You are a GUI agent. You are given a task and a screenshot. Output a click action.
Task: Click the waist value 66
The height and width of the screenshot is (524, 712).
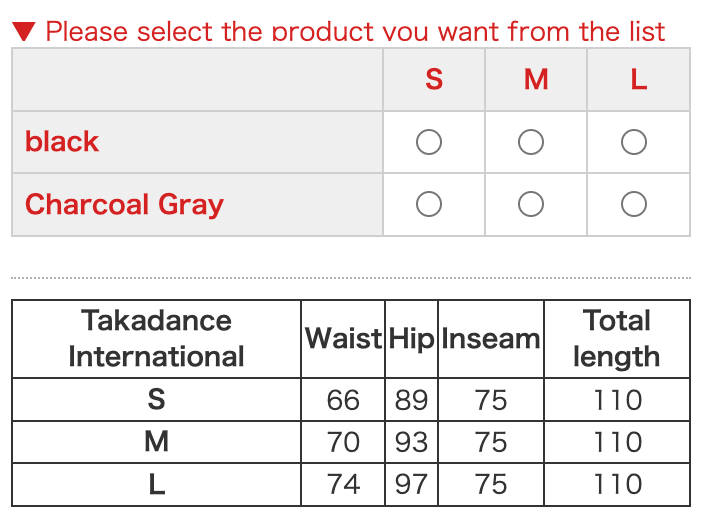pyautogui.click(x=343, y=400)
